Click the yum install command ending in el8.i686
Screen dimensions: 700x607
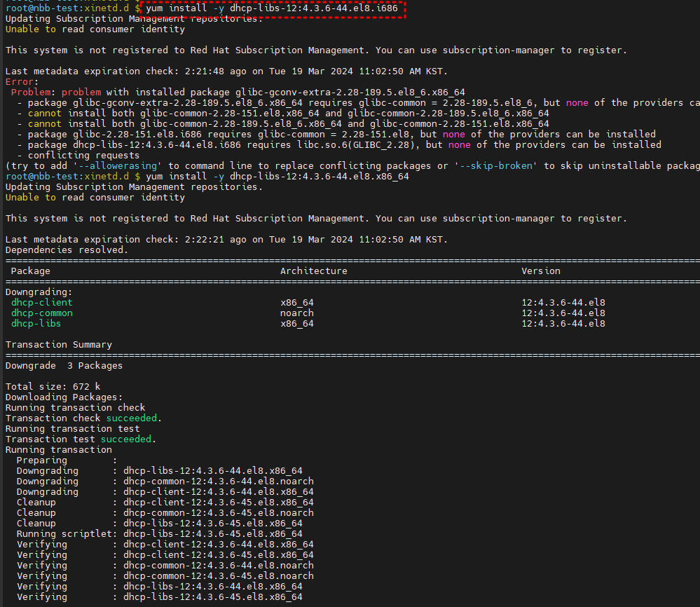coord(271,8)
